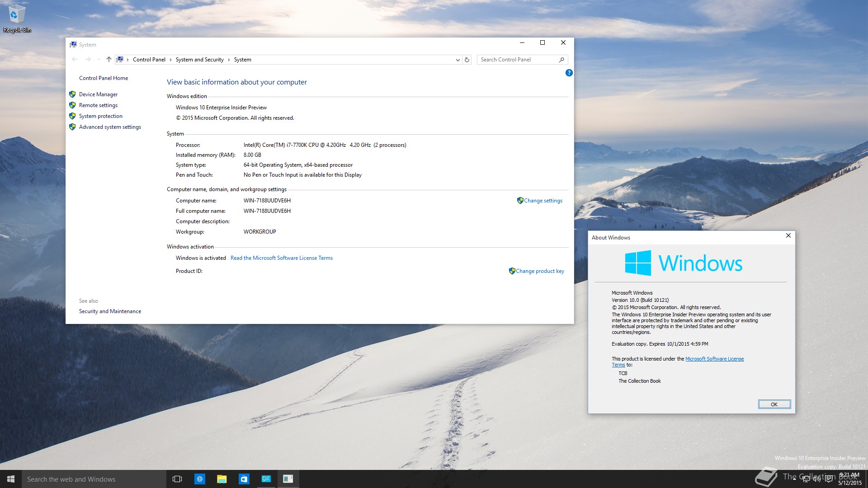Screen dimensions: 868x488
Task: Click Version 10.0 (Build 10121) text
Action: coord(640,300)
